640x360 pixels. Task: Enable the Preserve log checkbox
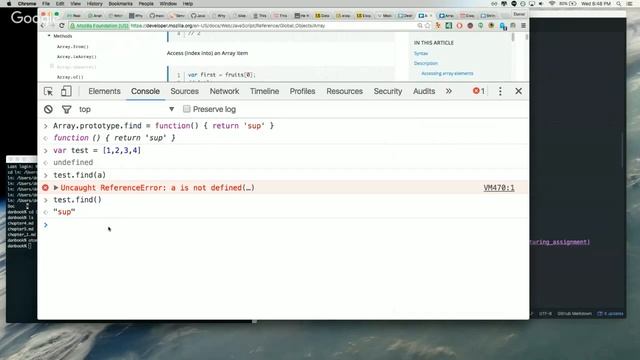(187, 109)
